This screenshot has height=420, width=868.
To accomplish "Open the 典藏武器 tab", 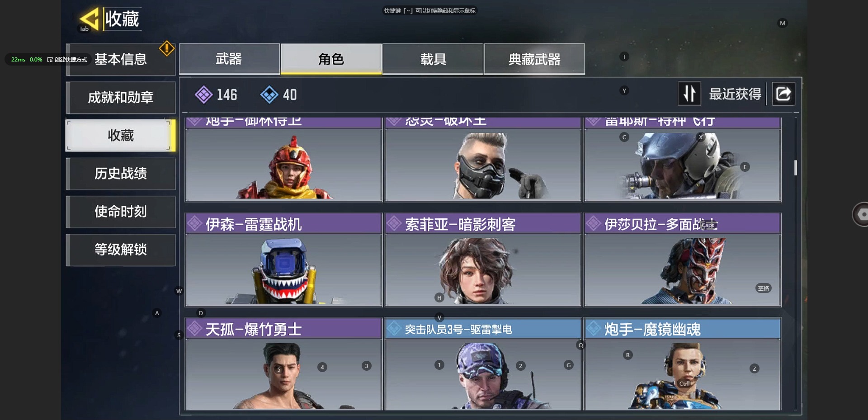I will 534,59.
